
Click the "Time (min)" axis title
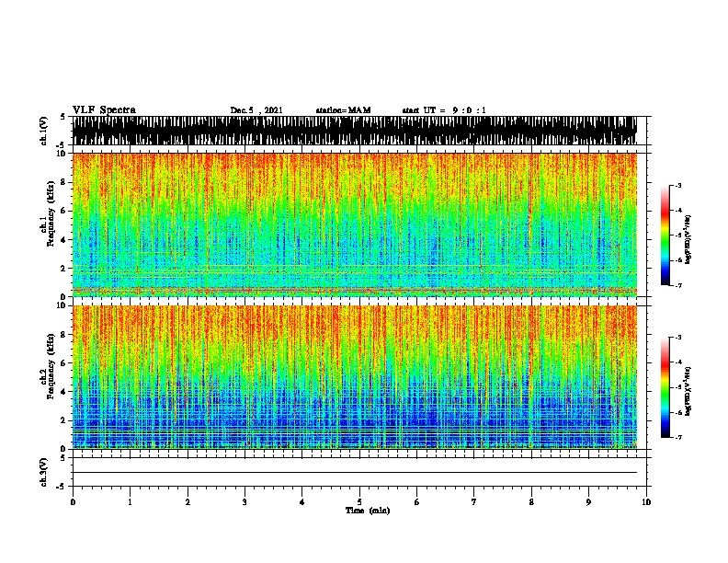click(368, 511)
